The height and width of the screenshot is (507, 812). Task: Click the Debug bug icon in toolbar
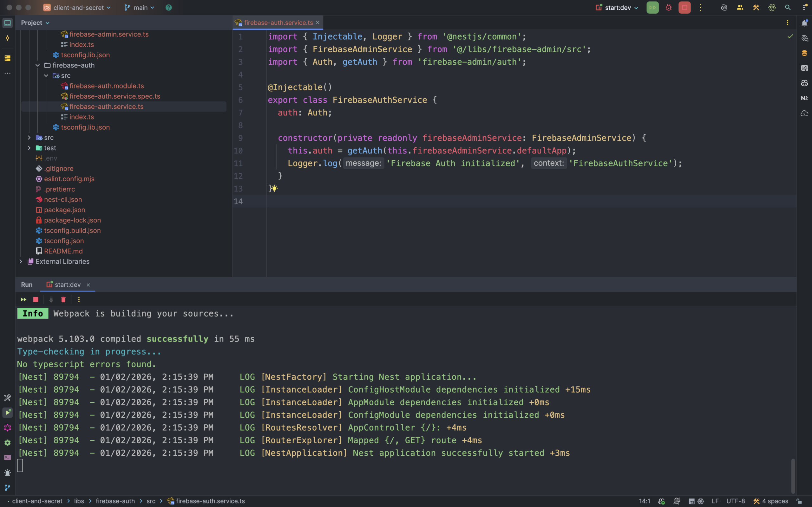pos(668,7)
